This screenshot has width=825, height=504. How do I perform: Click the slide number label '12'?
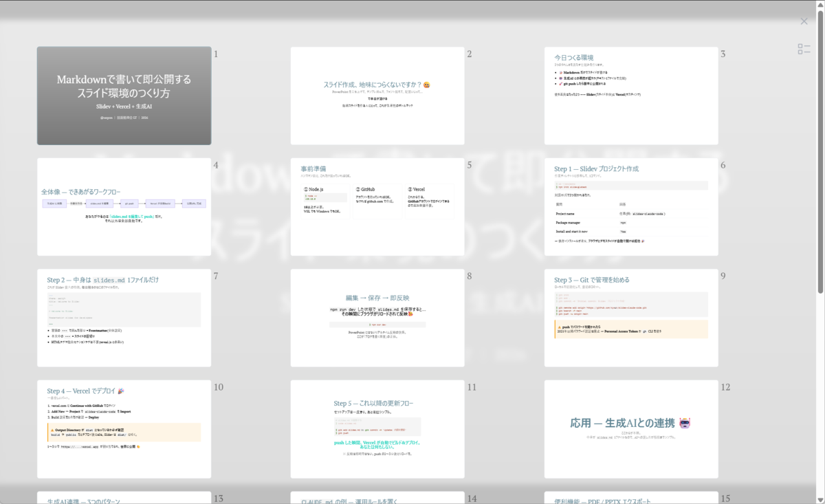pyautogui.click(x=725, y=387)
